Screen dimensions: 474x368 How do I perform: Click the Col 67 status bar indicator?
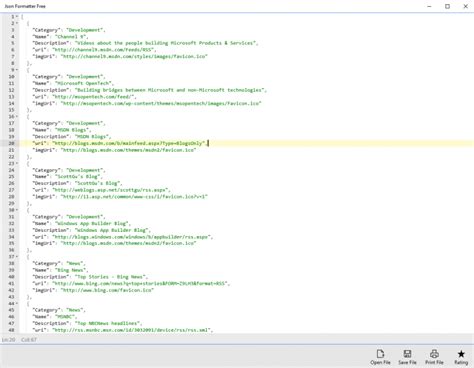click(29, 340)
